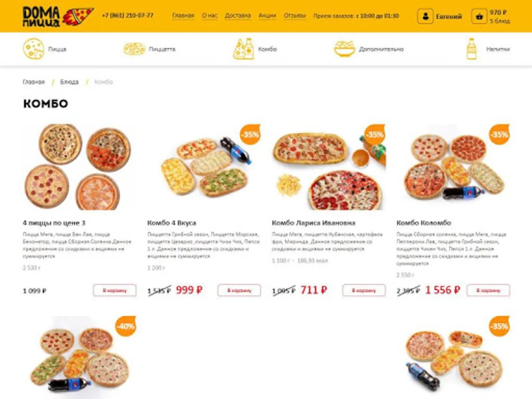This screenshot has height=399, width=532.
Task: Click the DOMA Пицца logo
Action: (x=58, y=16)
